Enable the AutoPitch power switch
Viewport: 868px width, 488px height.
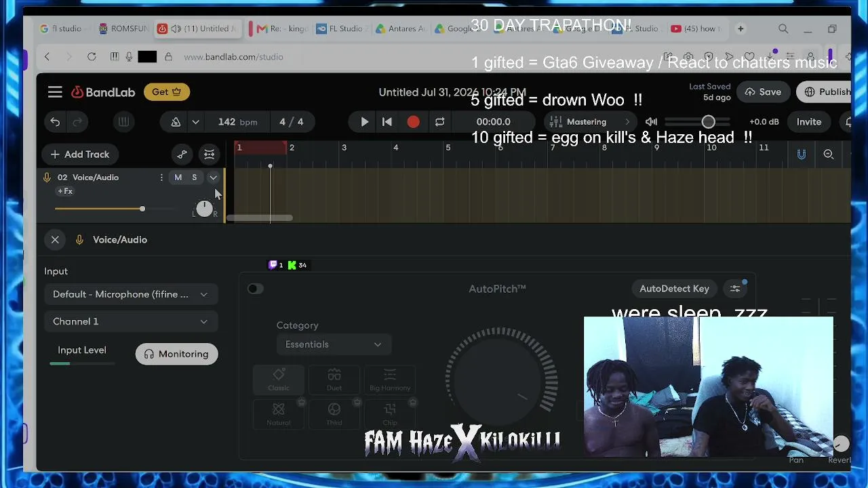tap(255, 289)
